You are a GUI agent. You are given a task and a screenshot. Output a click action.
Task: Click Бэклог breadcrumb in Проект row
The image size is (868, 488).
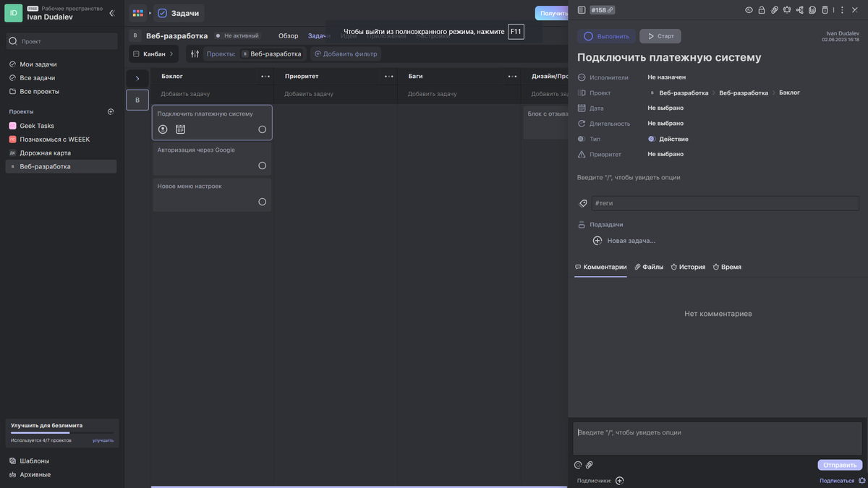(x=789, y=93)
